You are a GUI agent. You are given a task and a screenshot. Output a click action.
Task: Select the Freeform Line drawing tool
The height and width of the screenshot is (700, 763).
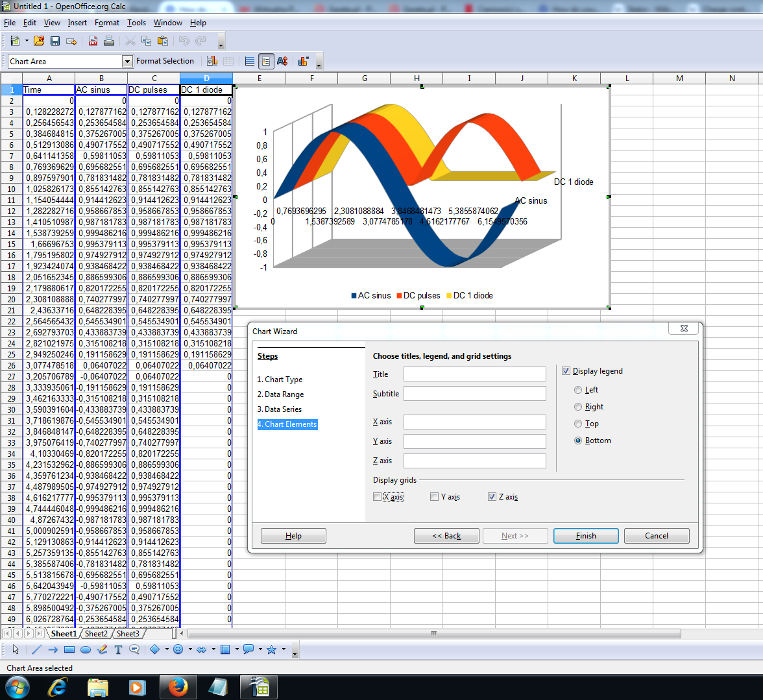click(x=102, y=649)
